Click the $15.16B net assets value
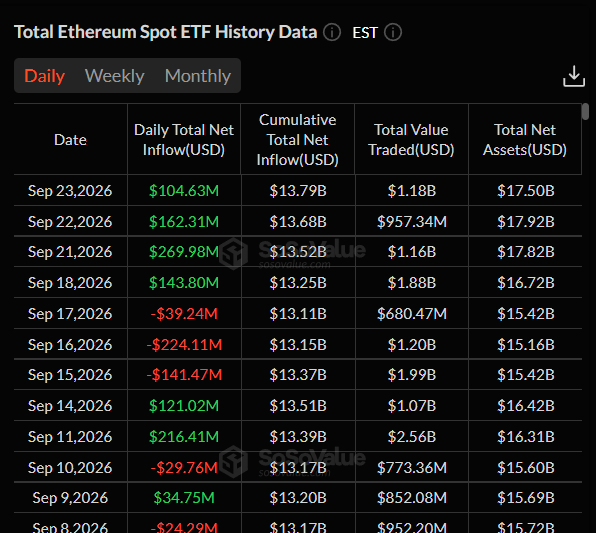Viewport: 596px width, 533px height. click(x=526, y=345)
